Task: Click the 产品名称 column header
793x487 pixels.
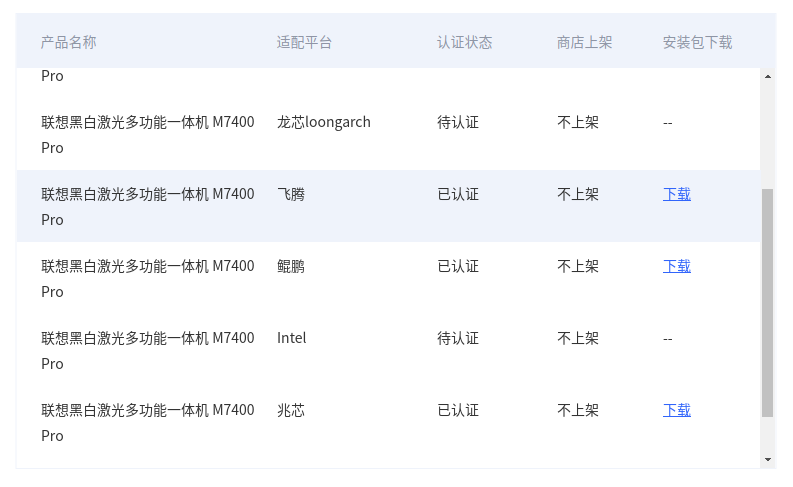Action: pyautogui.click(x=69, y=42)
